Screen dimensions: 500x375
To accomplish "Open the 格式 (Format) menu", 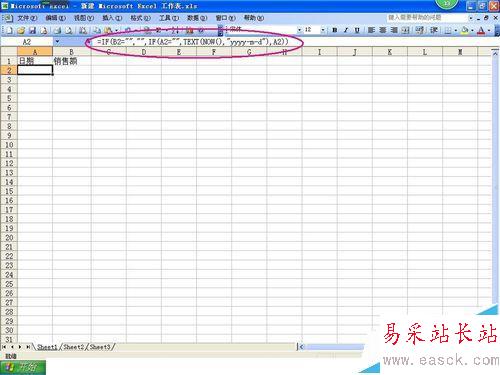I will pyautogui.click(x=140, y=18).
